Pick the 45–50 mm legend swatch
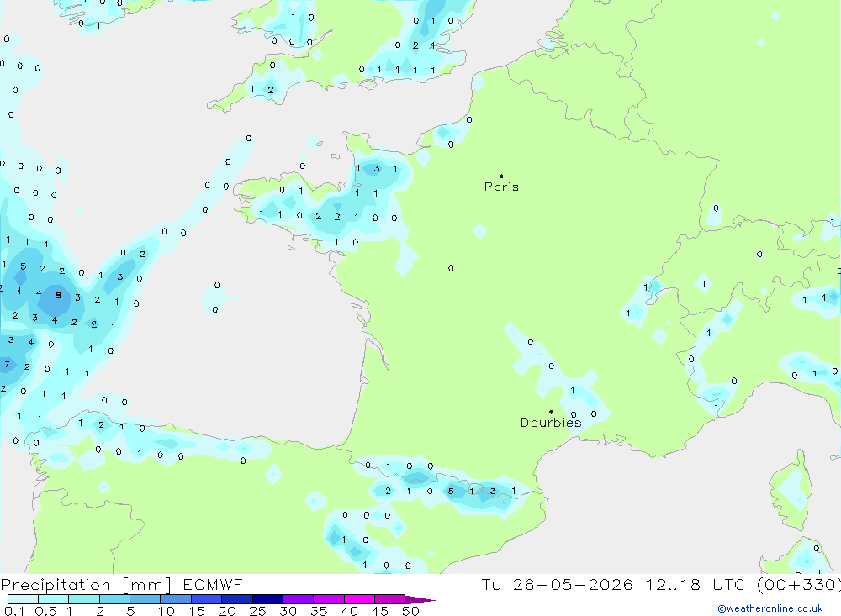The image size is (841, 616). 389,599
